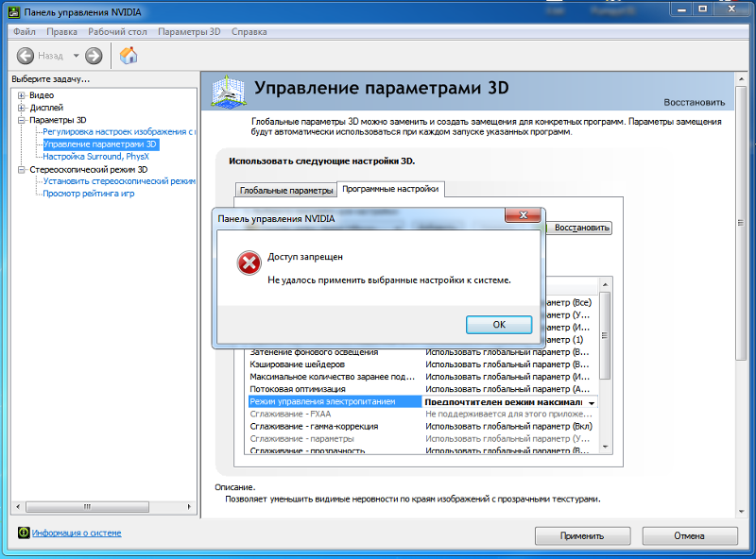
Task: Click the Применить button
Action: tap(582, 535)
